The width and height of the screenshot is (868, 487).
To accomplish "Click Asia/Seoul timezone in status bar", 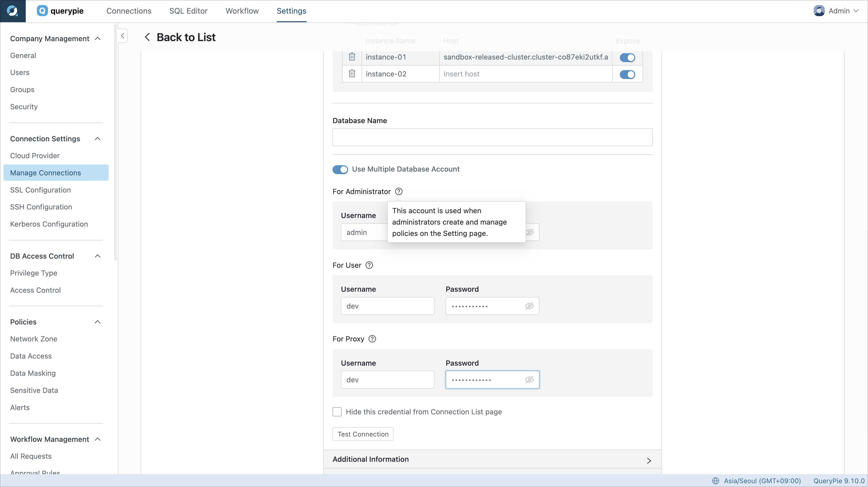I will 762,481.
